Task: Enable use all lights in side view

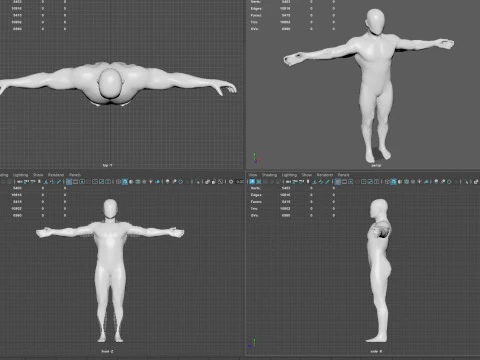Action: point(419,182)
